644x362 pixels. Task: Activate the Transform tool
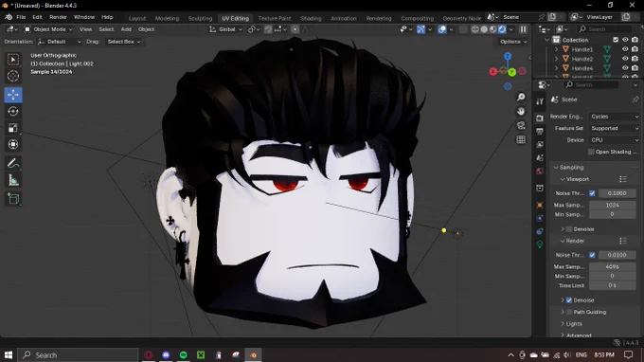pos(13,144)
